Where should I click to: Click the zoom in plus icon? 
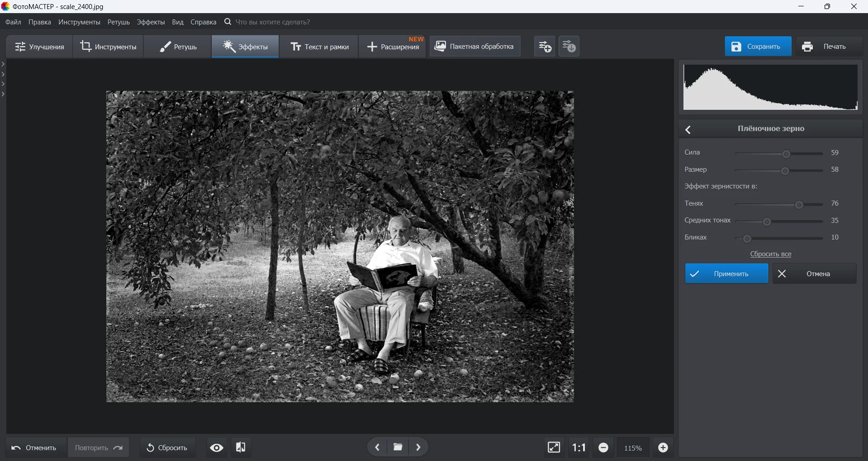coord(663,447)
